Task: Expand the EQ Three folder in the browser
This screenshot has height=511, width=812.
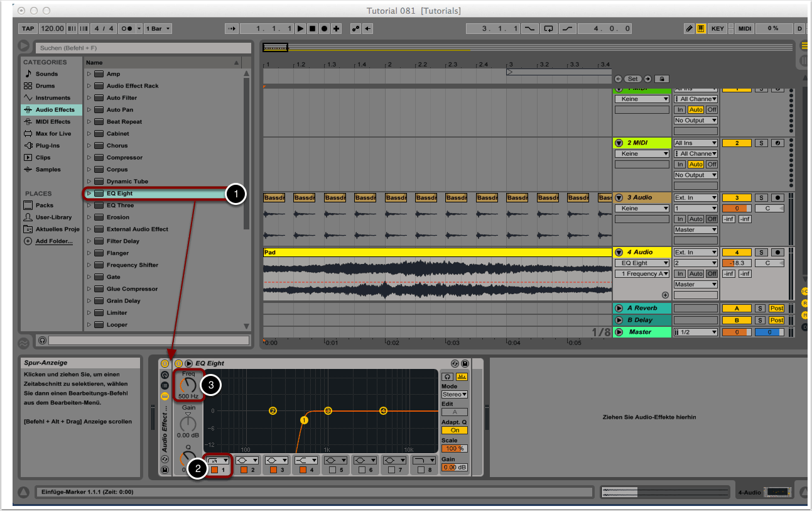Action: point(89,206)
